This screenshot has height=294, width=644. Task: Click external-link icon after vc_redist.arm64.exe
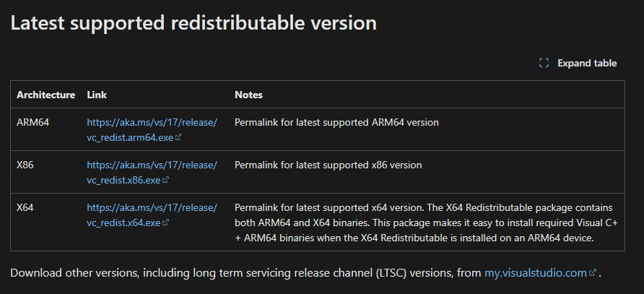coord(178,137)
